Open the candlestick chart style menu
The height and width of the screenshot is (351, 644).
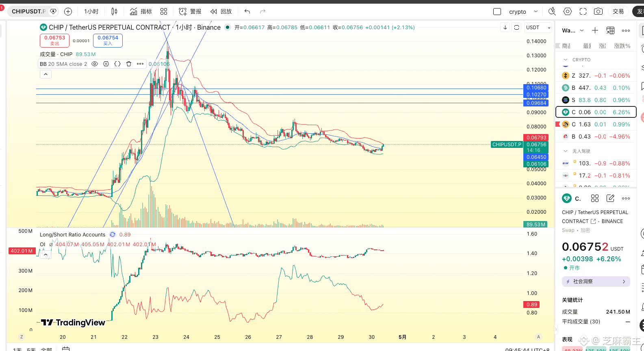coord(114,11)
